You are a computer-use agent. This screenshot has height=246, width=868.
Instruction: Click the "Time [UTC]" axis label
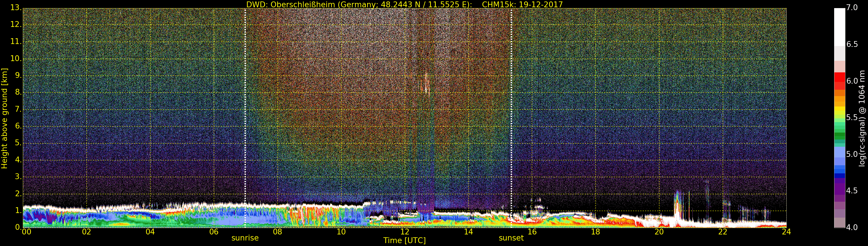[x=404, y=240]
